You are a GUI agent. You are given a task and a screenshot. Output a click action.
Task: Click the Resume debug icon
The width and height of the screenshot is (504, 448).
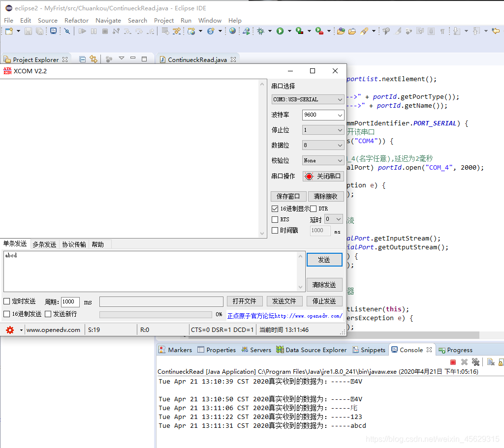click(82, 31)
